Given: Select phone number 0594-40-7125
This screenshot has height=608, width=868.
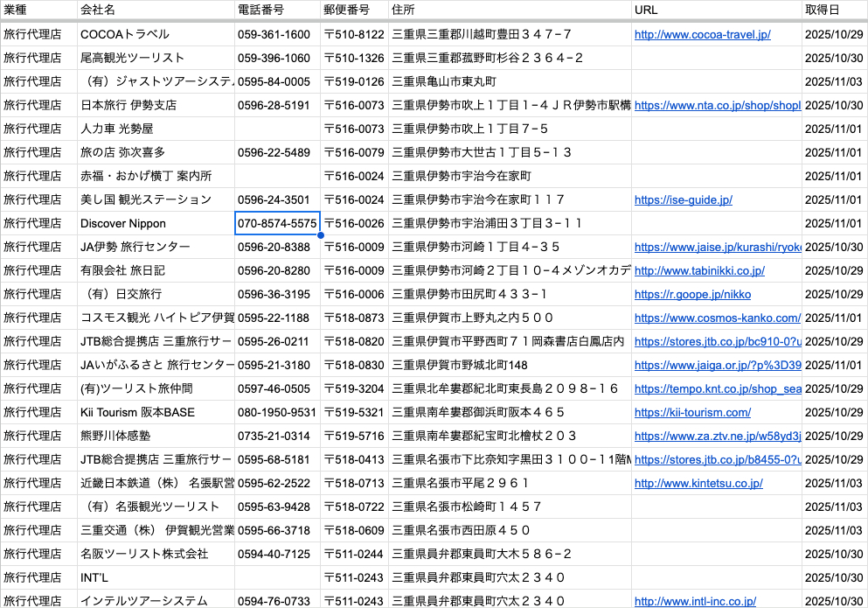Looking at the screenshot, I should [277, 555].
